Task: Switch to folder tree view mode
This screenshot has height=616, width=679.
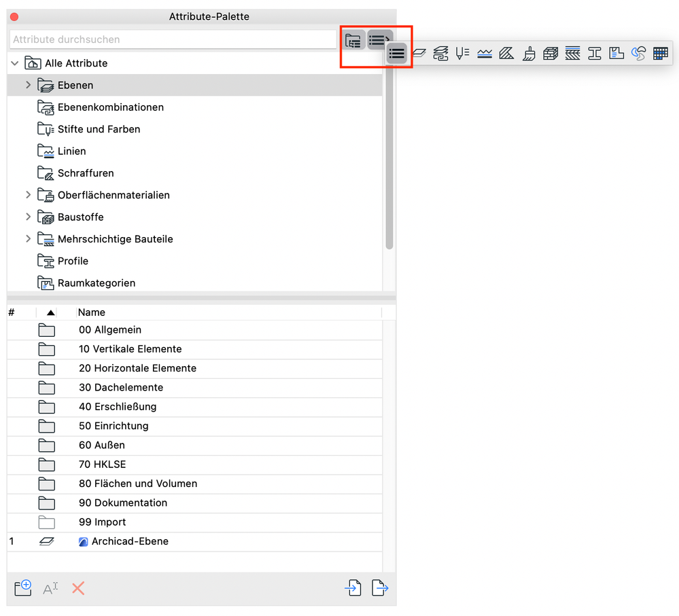Action: click(x=353, y=40)
